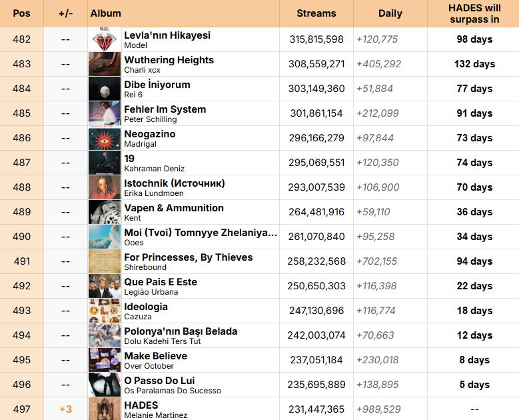Click the For Princesses, By Thieves title
The image size is (519, 420).
(189, 257)
